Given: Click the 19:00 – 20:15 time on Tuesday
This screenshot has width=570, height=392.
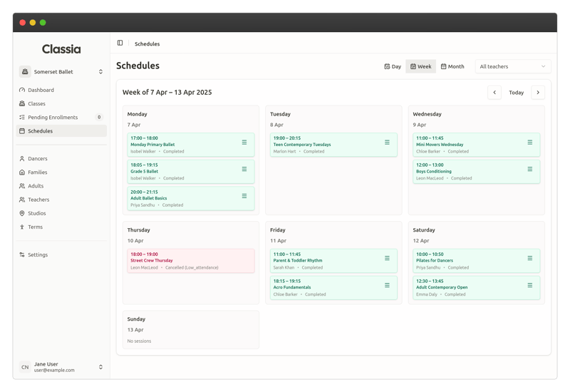Looking at the screenshot, I should coord(287,138).
